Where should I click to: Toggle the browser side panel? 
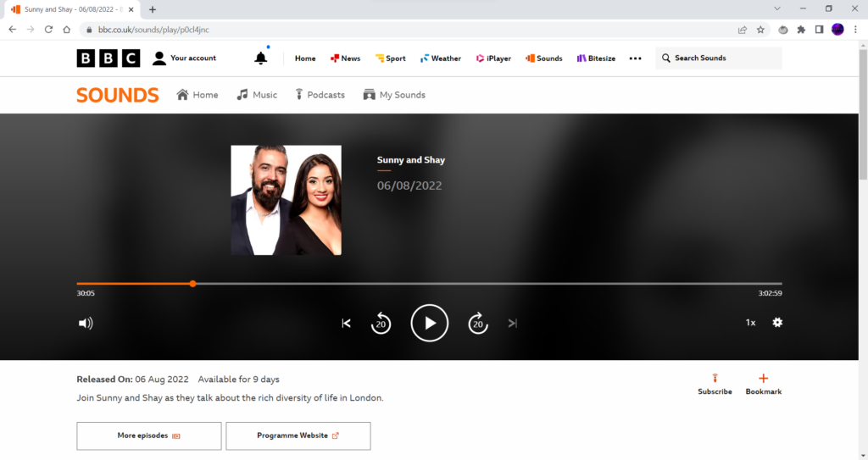pyautogui.click(x=820, y=30)
